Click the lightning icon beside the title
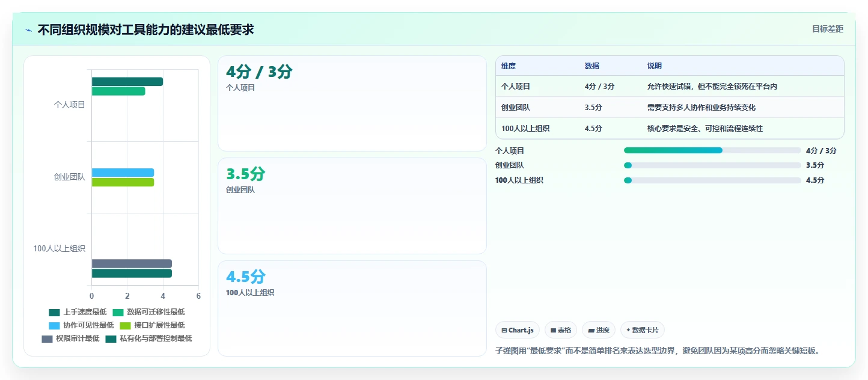Image resolution: width=868 pixels, height=380 pixels. click(x=29, y=29)
